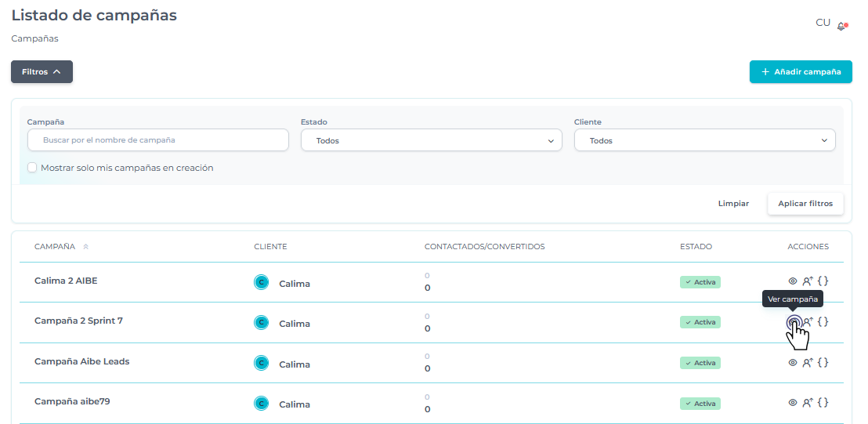868x424 pixels.
Task: Click the Añadir campaña button
Action: [x=800, y=72]
